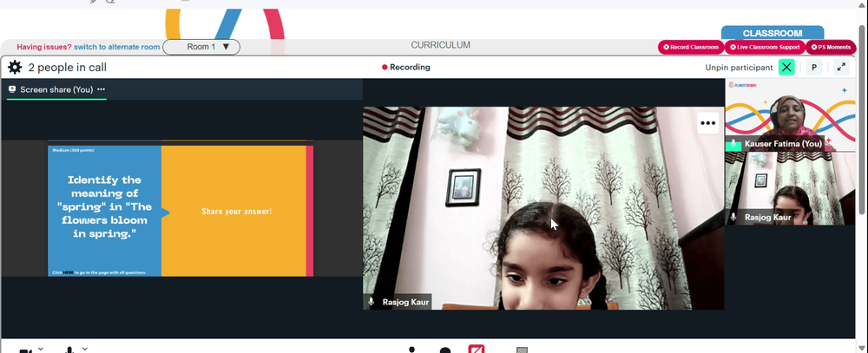This screenshot has width=868, height=353.
Task: Click the P button in call header
Action: pyautogui.click(x=814, y=68)
